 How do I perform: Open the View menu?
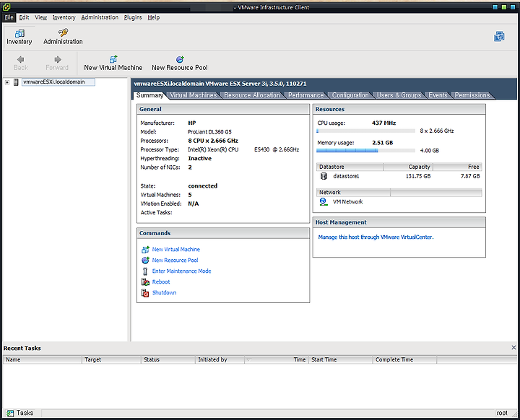coord(40,17)
